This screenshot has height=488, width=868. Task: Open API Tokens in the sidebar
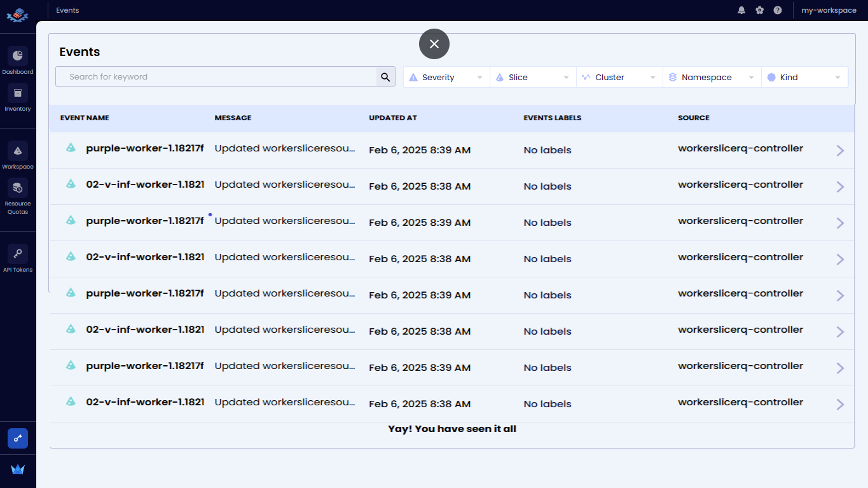click(x=18, y=254)
